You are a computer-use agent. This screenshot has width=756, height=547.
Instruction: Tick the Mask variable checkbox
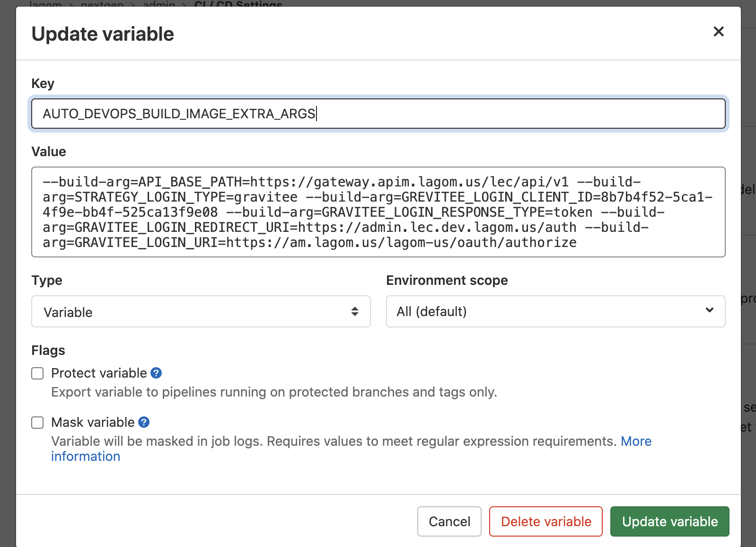37,423
